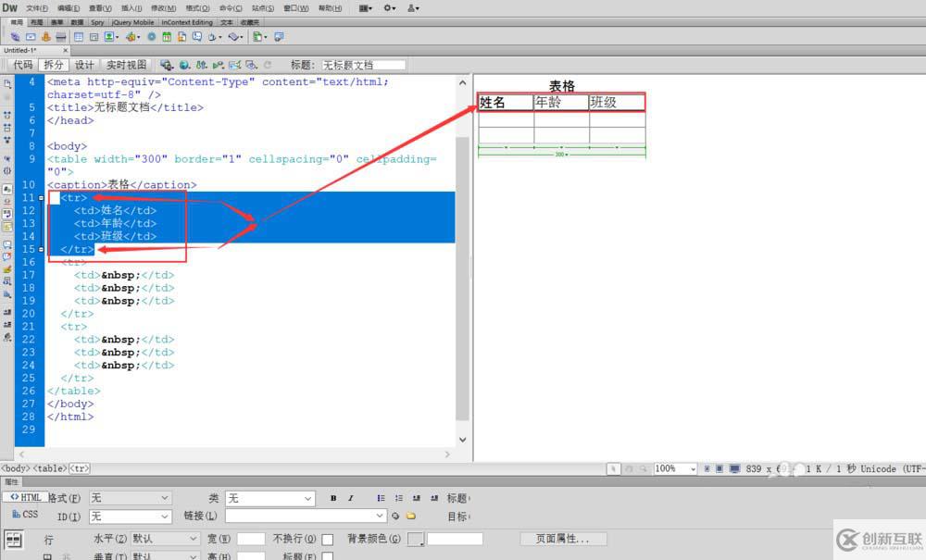The height and width of the screenshot is (560, 926).
Task: Open the 100% zoom dropdown
Action: (675, 468)
